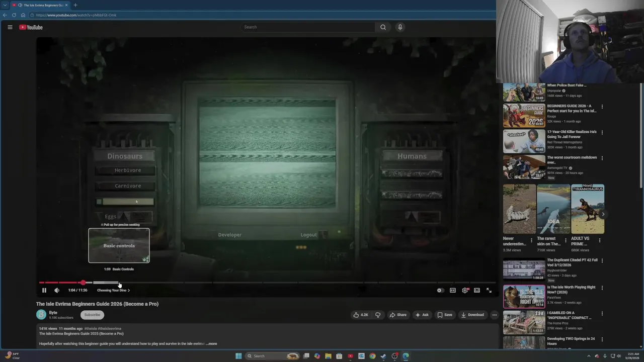This screenshot has height=362, width=644.
Task: Expand the description with ...more
Action: tap(212, 344)
